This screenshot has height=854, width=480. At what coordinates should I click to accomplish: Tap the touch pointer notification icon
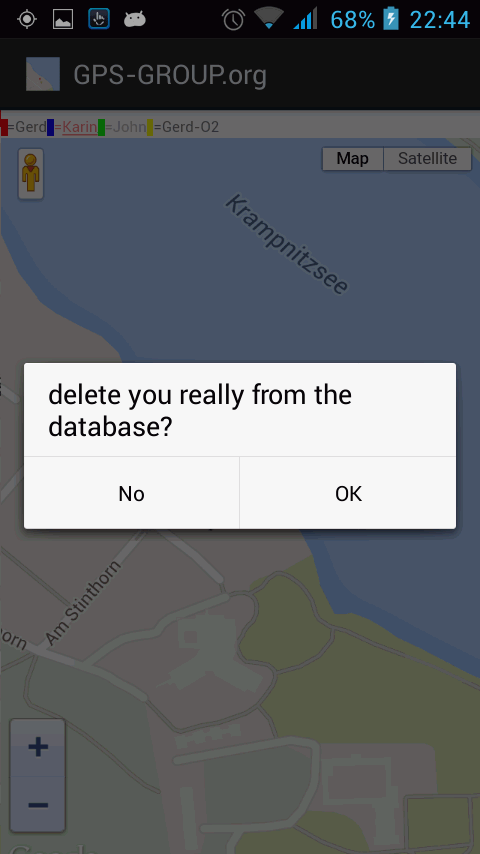(x=99, y=19)
